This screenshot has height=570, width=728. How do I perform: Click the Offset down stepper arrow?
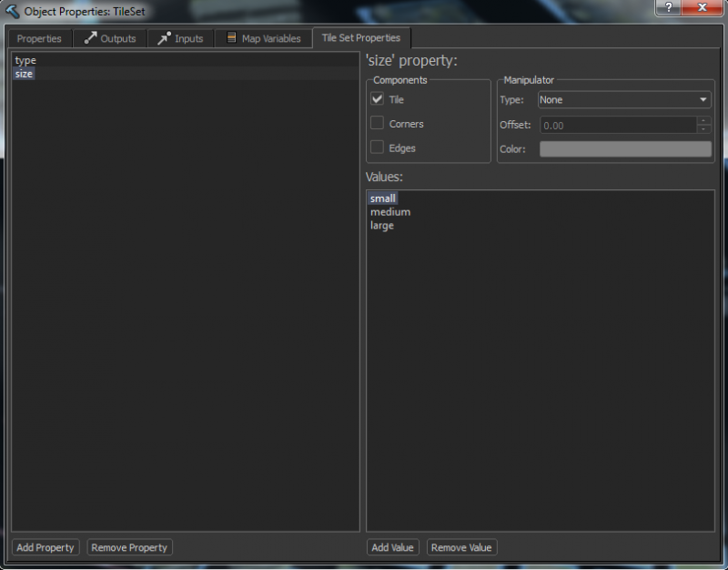(703, 127)
